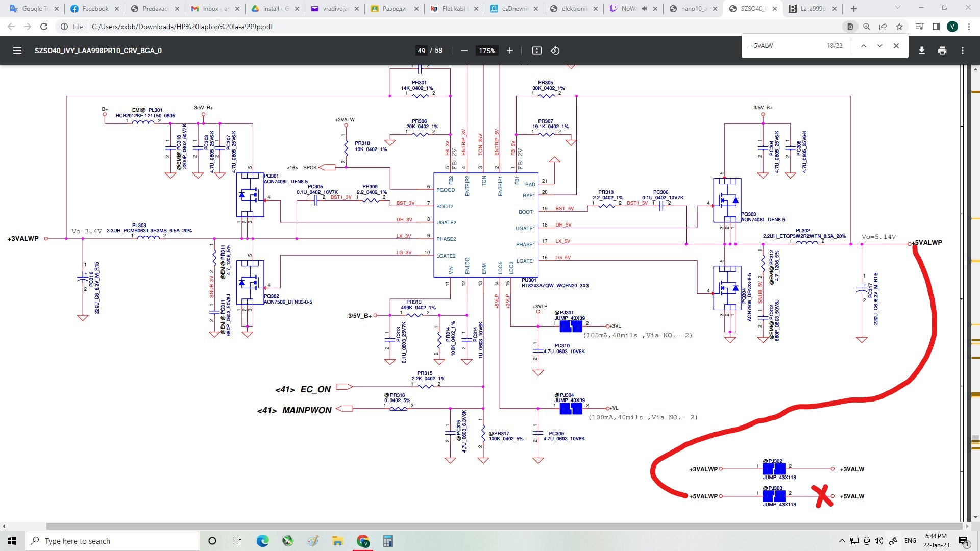The width and height of the screenshot is (980, 551).
Task: Toggle the browser side panel
Action: point(936,27)
